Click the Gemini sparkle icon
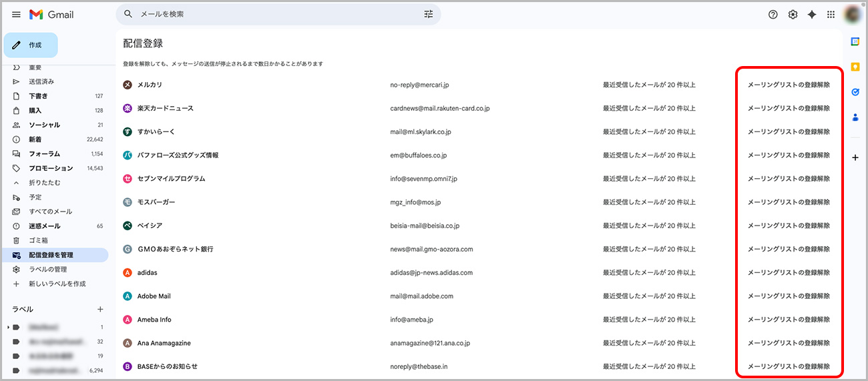 point(812,15)
